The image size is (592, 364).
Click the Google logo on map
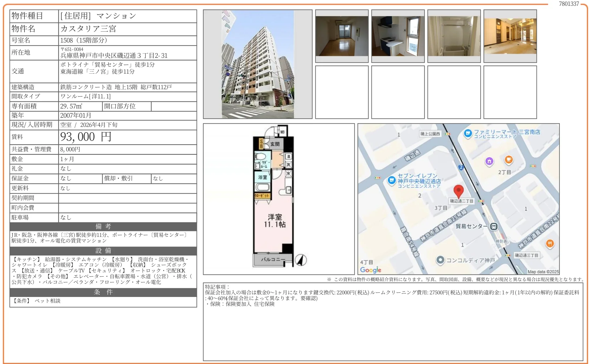pyautogui.click(x=371, y=270)
